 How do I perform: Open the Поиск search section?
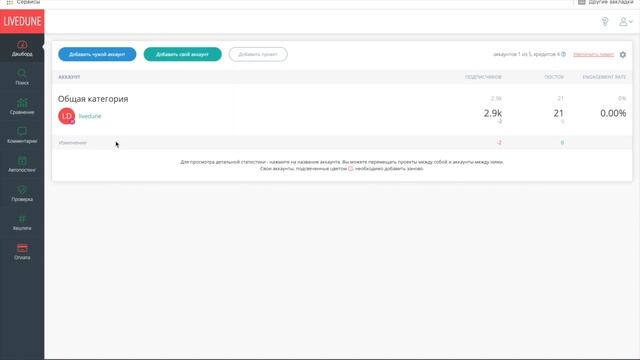coord(22,77)
